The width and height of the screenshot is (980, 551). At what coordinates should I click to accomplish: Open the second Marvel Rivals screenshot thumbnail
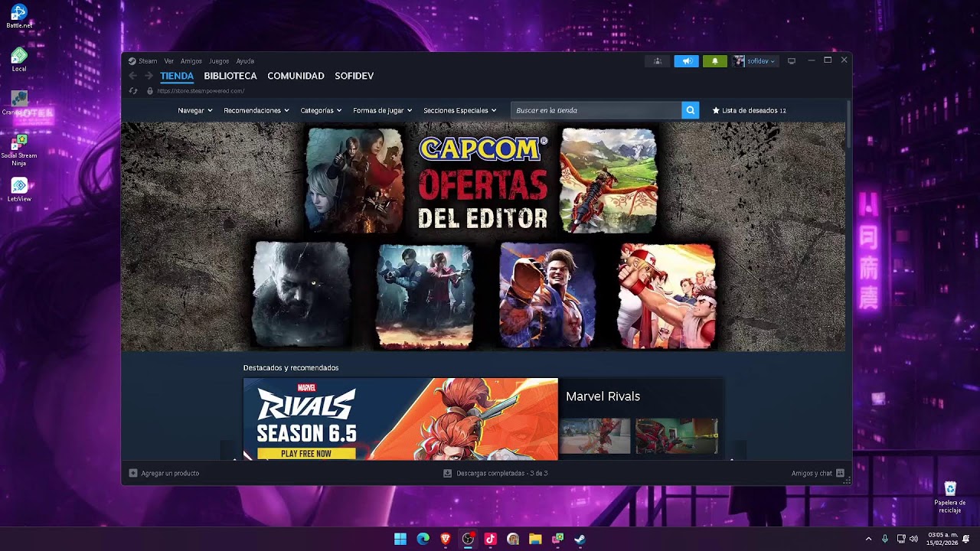[676, 435]
